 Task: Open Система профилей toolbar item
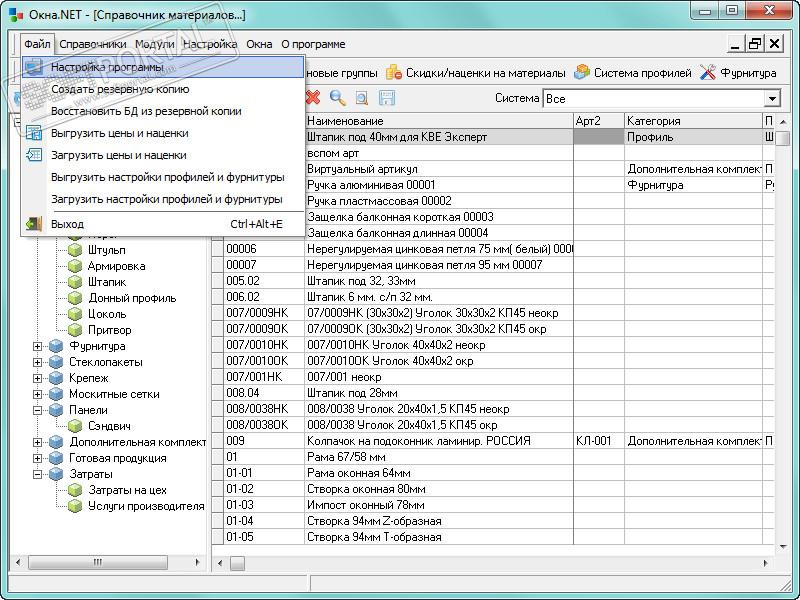(632, 73)
